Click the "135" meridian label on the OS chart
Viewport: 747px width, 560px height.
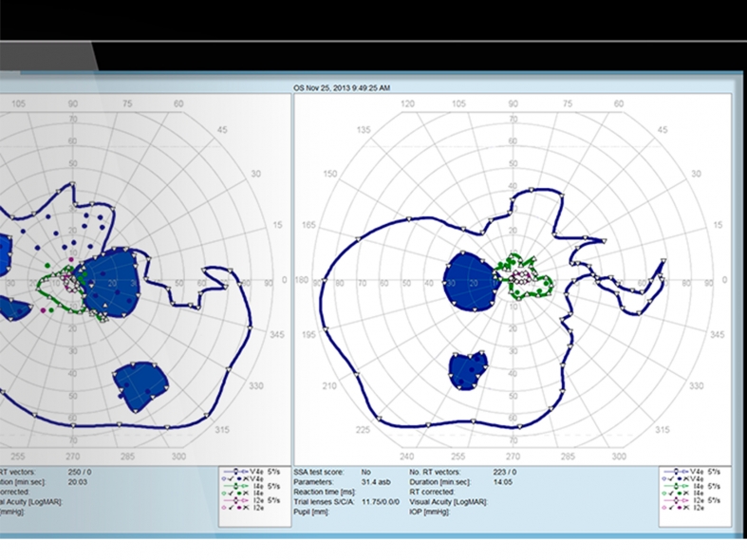point(364,129)
